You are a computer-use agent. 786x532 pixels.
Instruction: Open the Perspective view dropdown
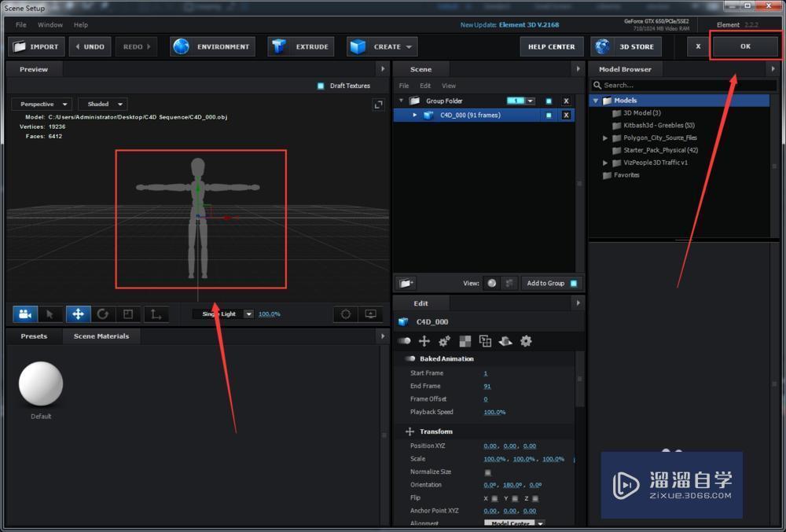click(x=42, y=104)
